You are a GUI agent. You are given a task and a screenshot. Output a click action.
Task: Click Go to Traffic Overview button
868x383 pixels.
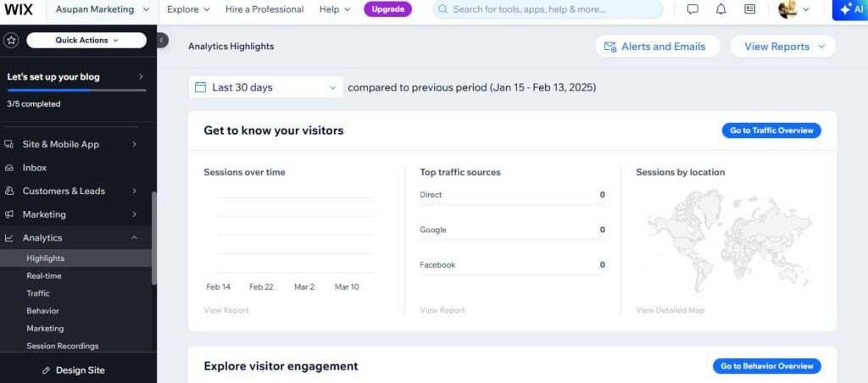click(x=771, y=130)
